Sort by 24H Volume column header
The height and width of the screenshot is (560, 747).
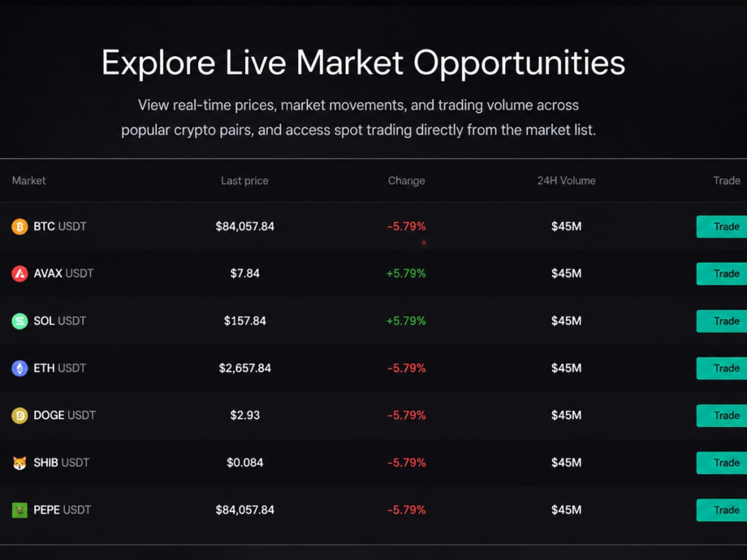point(566,181)
